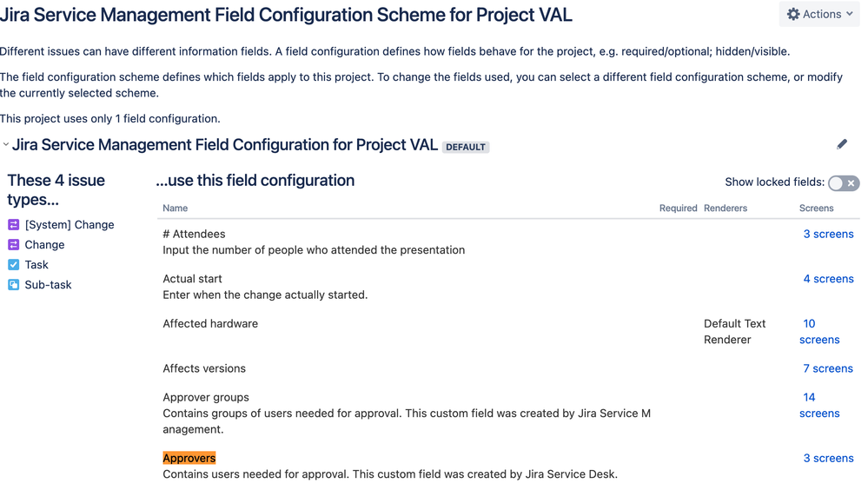868x490 pixels.
Task: Select the Sub-task issue type label
Action: (48, 285)
